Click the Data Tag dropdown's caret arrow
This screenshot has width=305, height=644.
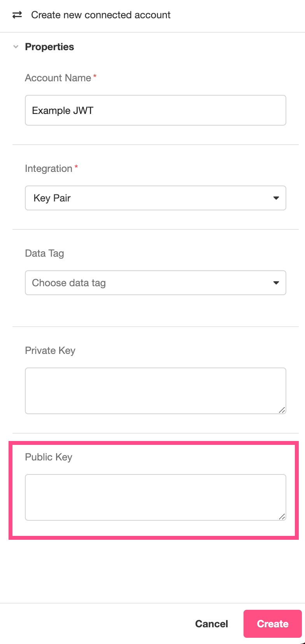(x=276, y=283)
